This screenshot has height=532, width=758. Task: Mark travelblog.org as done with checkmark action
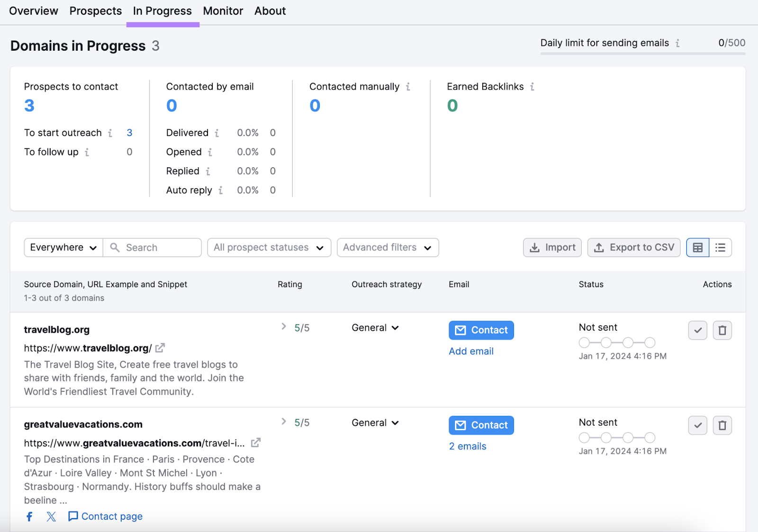(x=697, y=330)
